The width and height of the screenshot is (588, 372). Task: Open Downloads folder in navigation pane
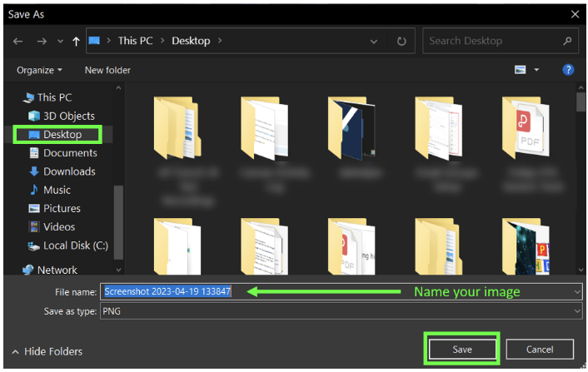pyautogui.click(x=68, y=171)
